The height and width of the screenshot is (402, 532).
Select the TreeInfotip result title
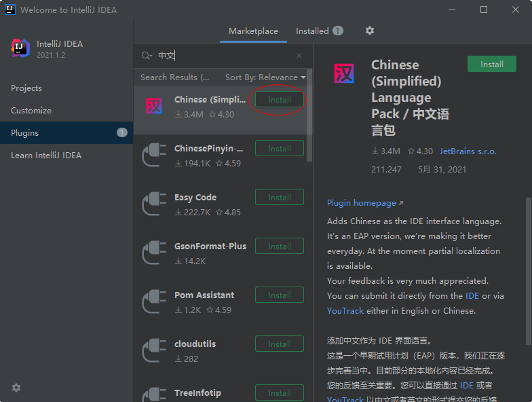coord(198,392)
